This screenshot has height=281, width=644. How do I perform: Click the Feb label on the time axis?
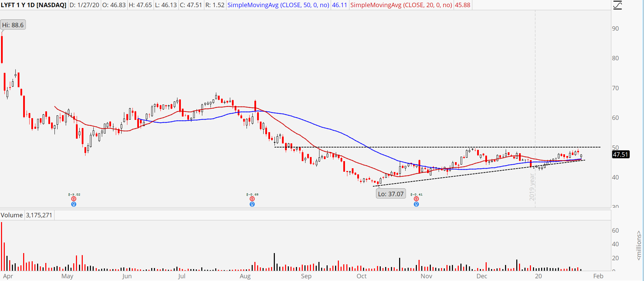[598, 276]
